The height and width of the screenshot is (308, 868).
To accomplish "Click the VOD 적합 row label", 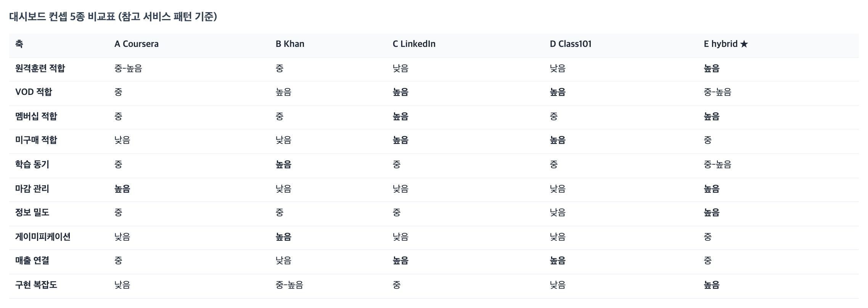I will tap(34, 92).
